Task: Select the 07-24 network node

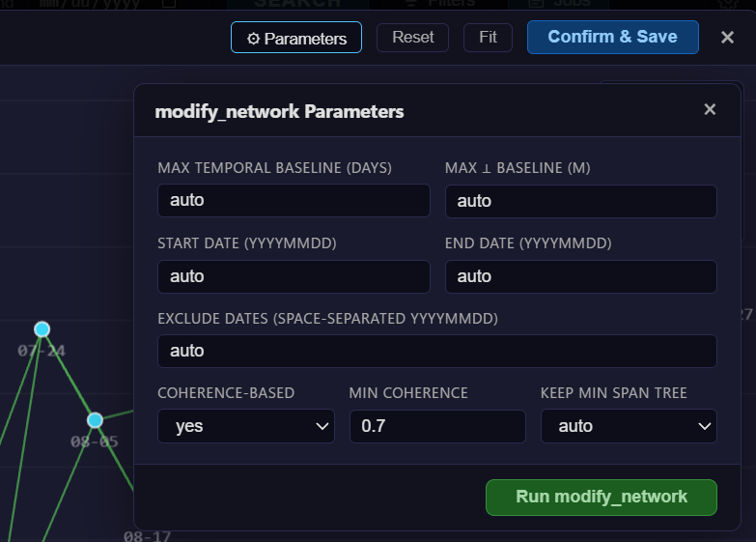Action: (42, 329)
